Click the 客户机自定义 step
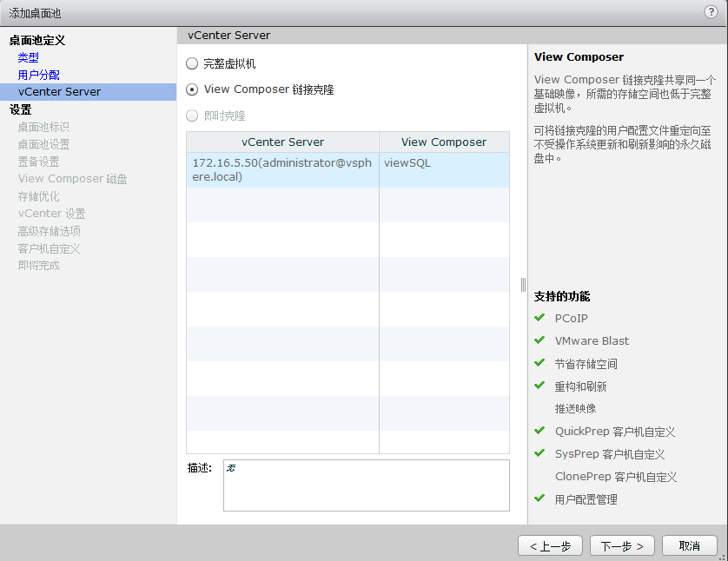The image size is (728, 561). point(49,248)
